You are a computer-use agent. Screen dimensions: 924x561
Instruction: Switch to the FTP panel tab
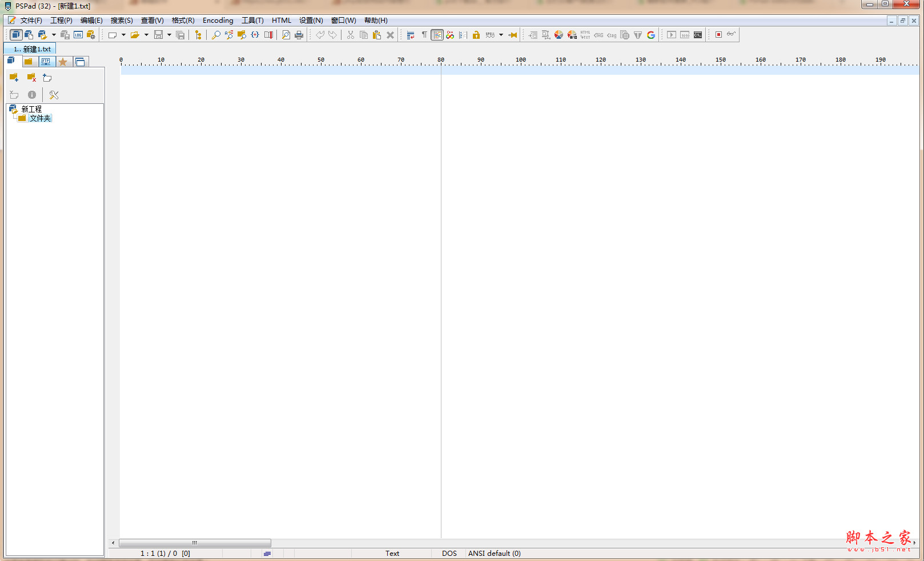pyautogui.click(x=46, y=62)
